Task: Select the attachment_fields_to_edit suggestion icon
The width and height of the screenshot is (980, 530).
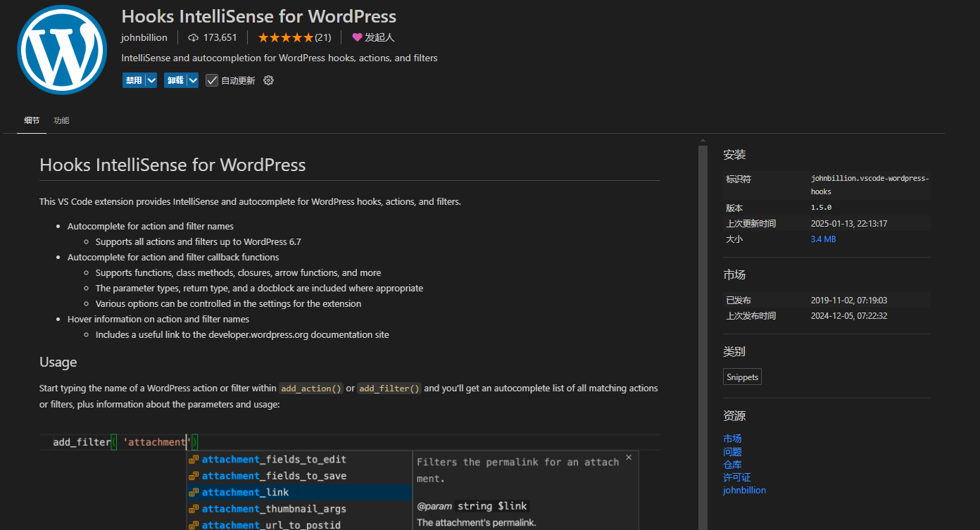Action: (x=194, y=460)
